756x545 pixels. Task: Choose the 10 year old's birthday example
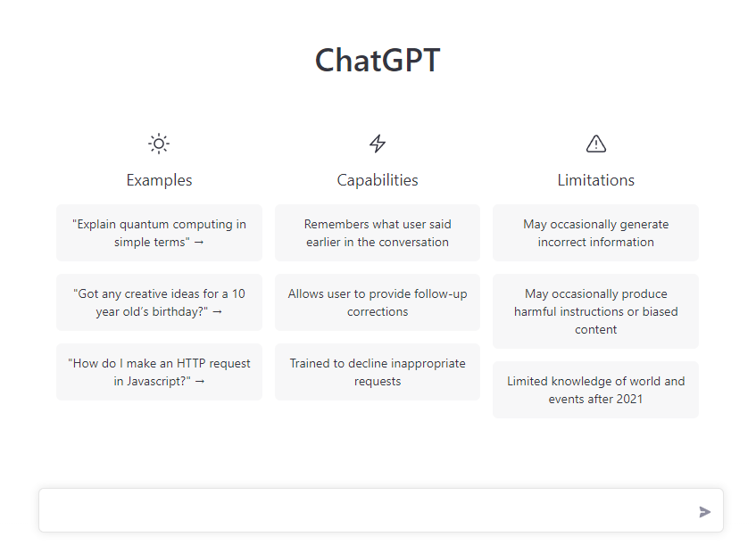click(159, 302)
